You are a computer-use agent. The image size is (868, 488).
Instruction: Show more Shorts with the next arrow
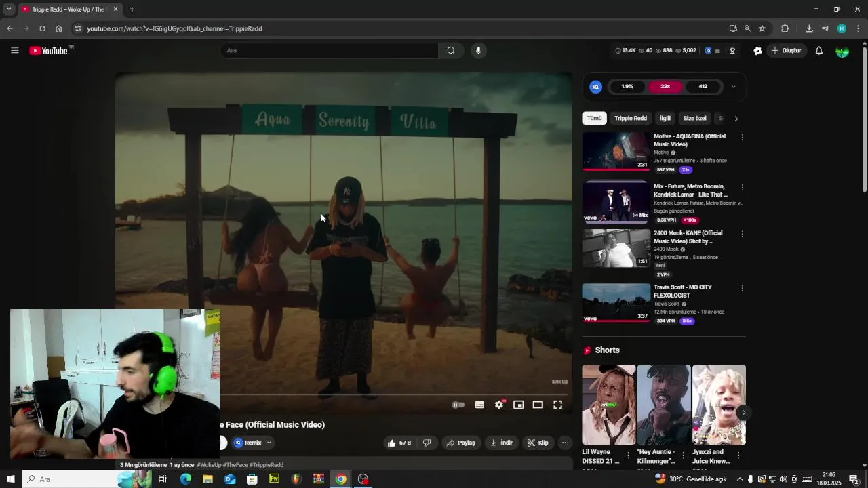click(743, 412)
